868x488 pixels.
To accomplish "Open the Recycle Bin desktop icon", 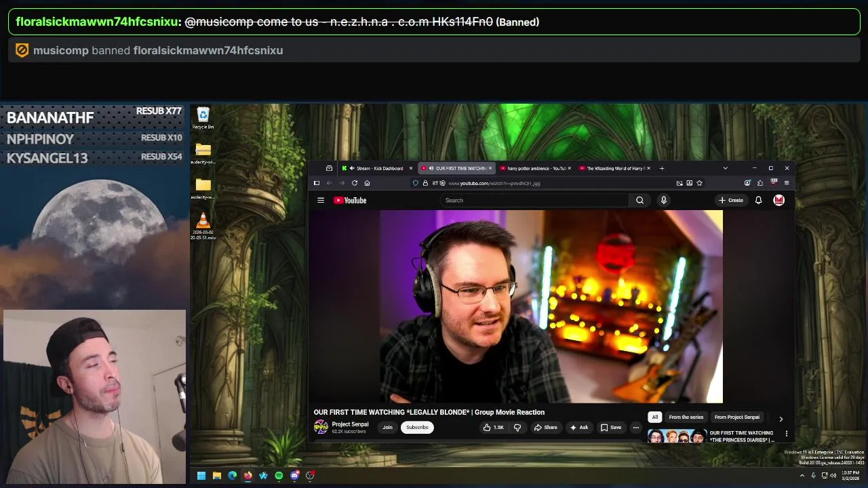I will pos(203,118).
